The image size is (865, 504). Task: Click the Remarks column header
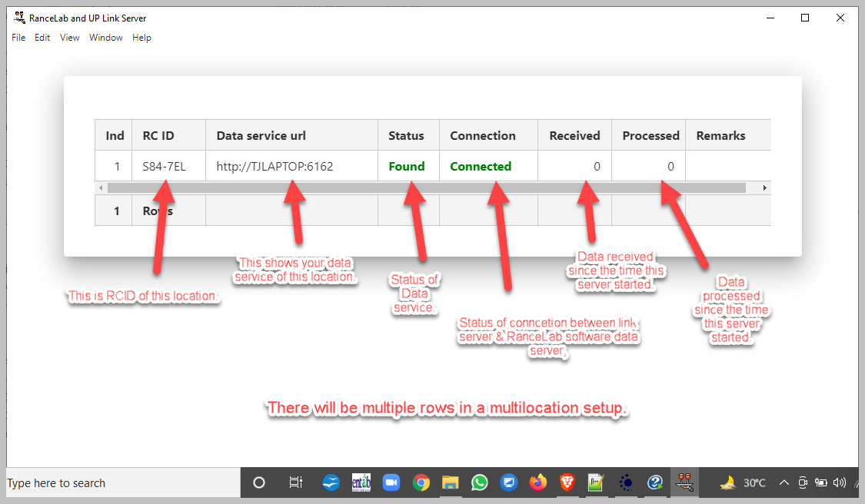tap(728, 135)
